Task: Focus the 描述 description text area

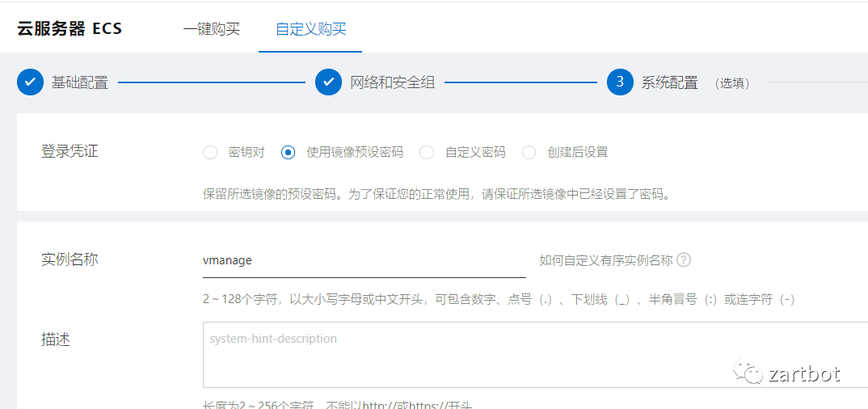Action: click(x=535, y=354)
